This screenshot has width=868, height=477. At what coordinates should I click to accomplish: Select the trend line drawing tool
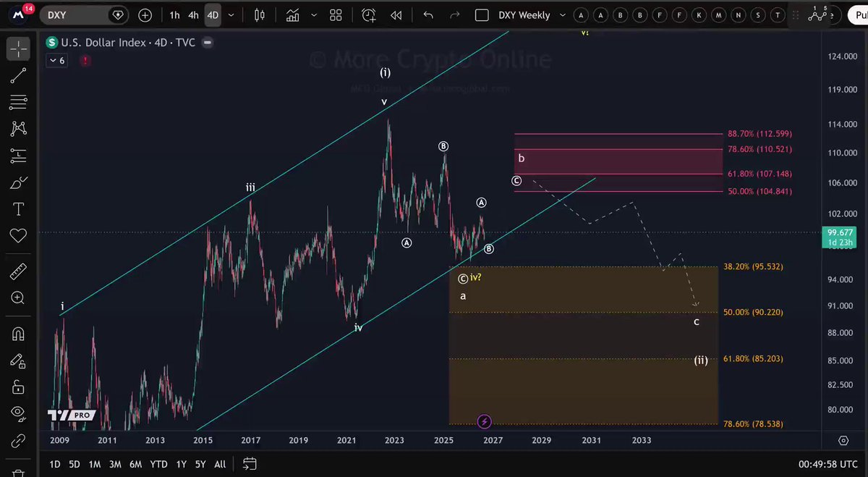[18, 75]
